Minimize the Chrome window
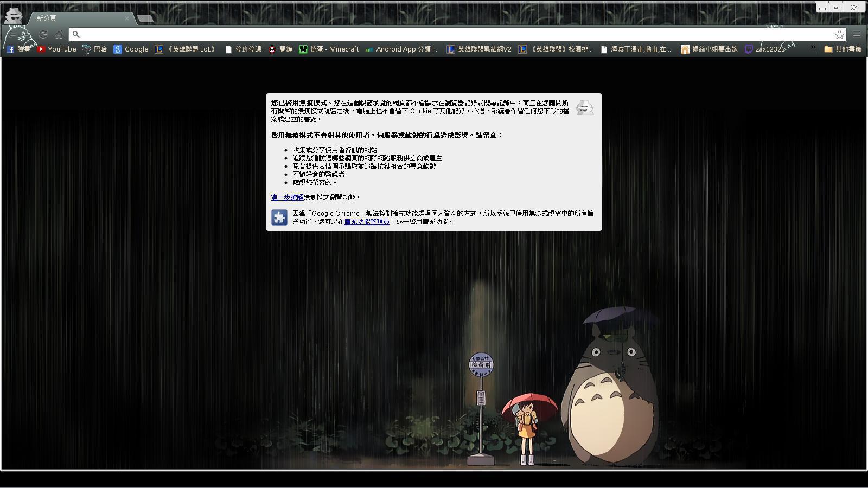Screen dimensions: 868x488 (x=822, y=8)
